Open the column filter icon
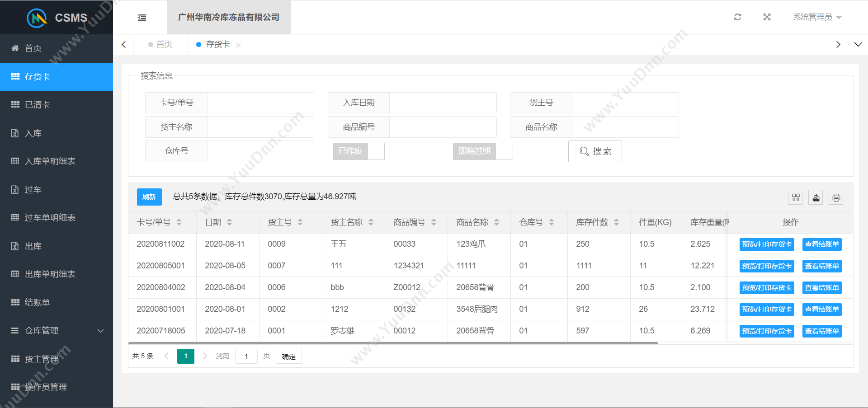Screen dimensions: 868x408 pos(796,197)
